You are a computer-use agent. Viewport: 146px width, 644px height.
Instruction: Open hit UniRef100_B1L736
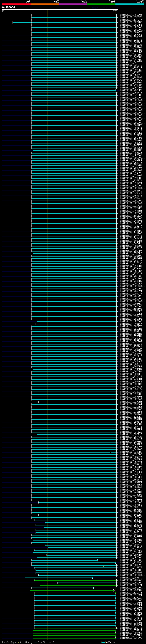pos(131,593)
